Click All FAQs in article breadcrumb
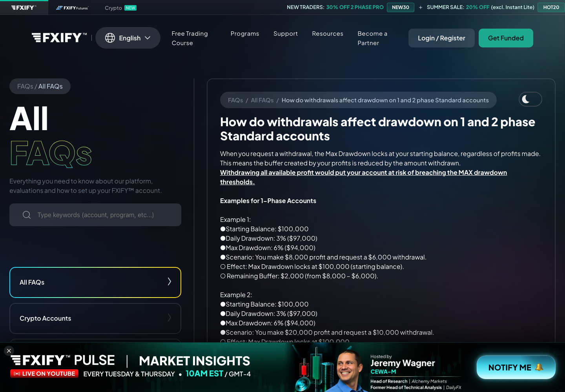This screenshot has height=392, width=565. click(x=262, y=100)
